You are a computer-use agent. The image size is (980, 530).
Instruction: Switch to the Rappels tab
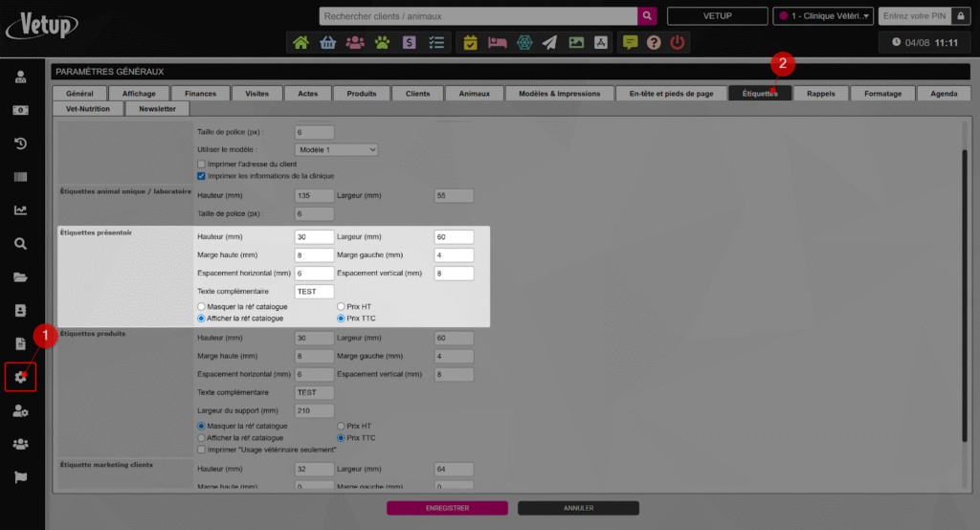pos(820,94)
